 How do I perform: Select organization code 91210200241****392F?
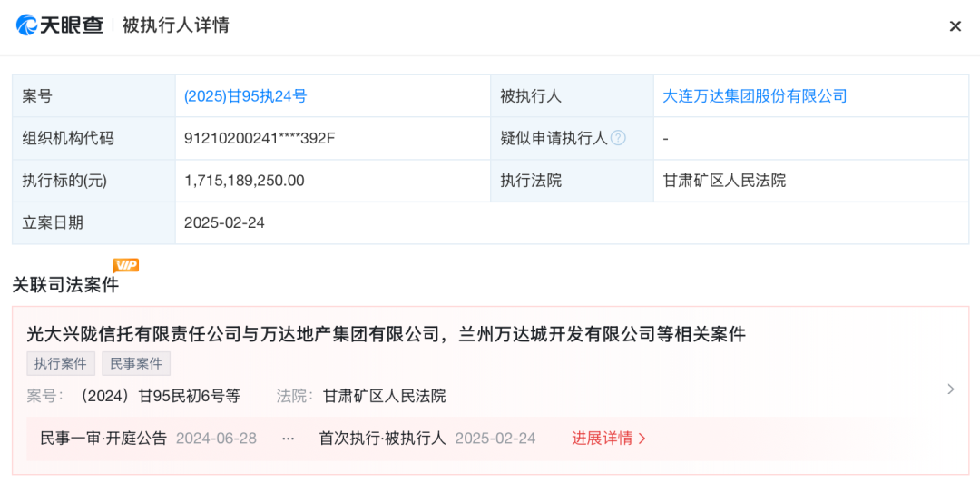(260, 138)
